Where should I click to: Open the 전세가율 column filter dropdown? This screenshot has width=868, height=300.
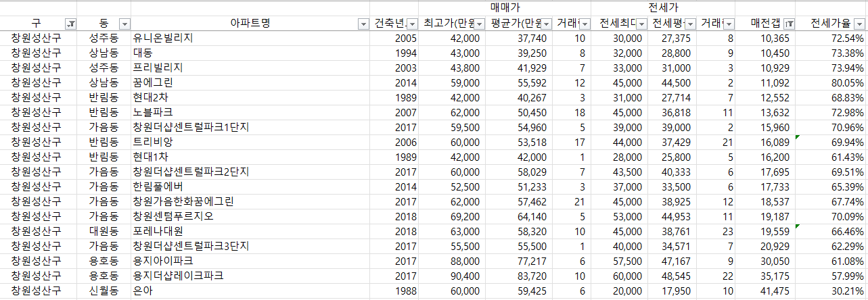coord(859,24)
